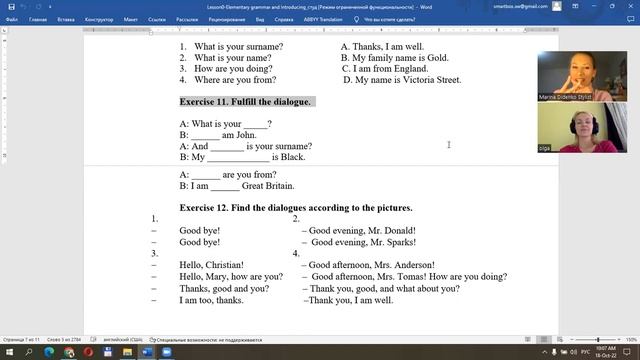Open the Рецензирование ribbon tab
This screenshot has height=360, width=640.
[227, 19]
